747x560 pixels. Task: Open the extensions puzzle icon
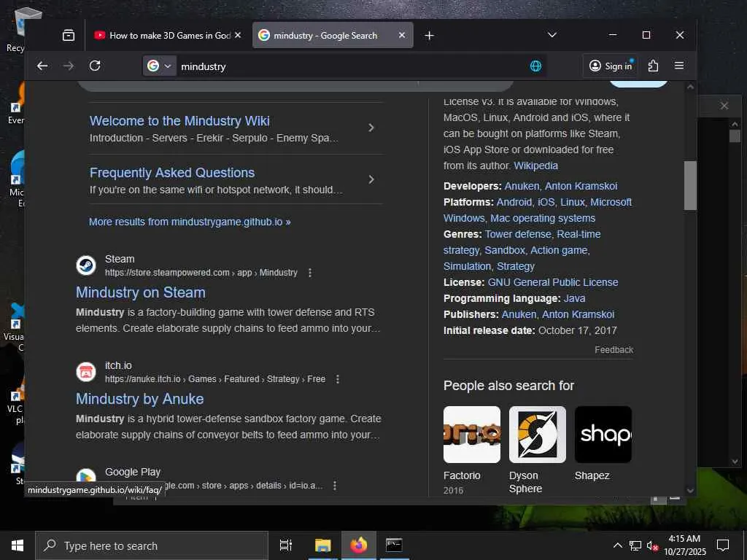tap(653, 66)
